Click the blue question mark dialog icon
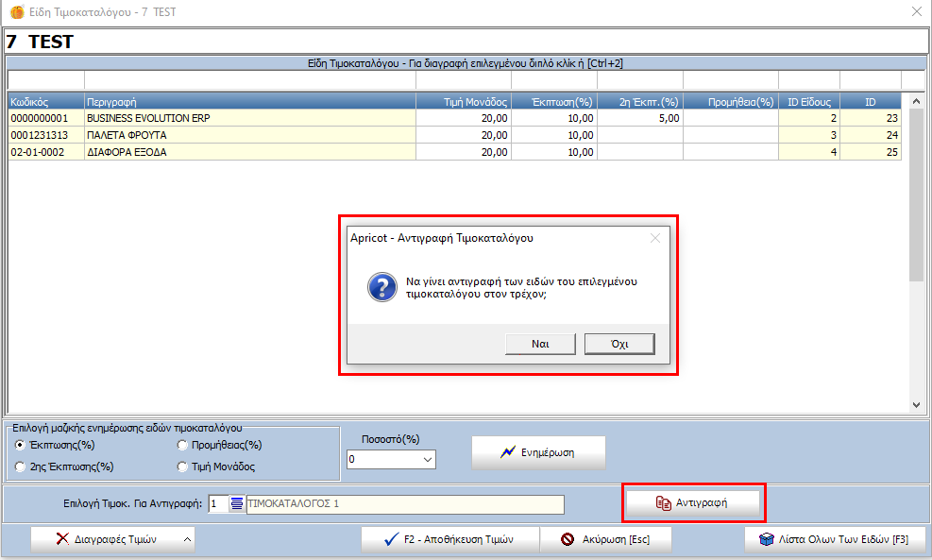The image size is (932, 560). coord(382,288)
